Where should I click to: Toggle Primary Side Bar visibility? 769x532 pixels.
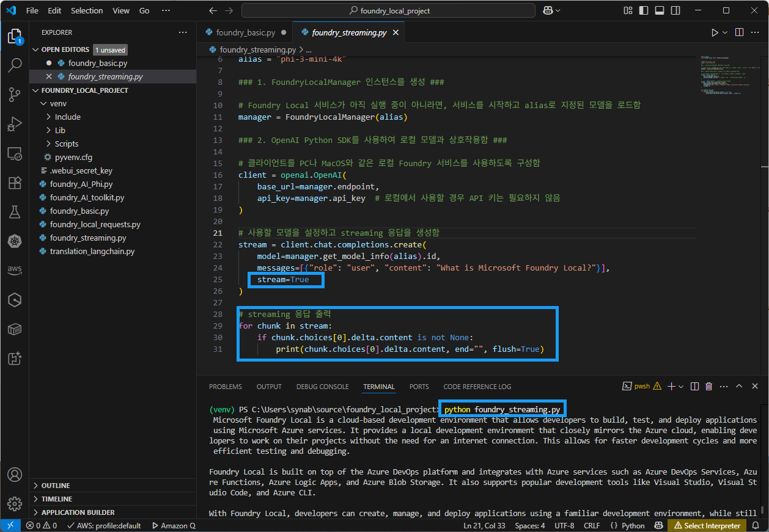[644, 10]
